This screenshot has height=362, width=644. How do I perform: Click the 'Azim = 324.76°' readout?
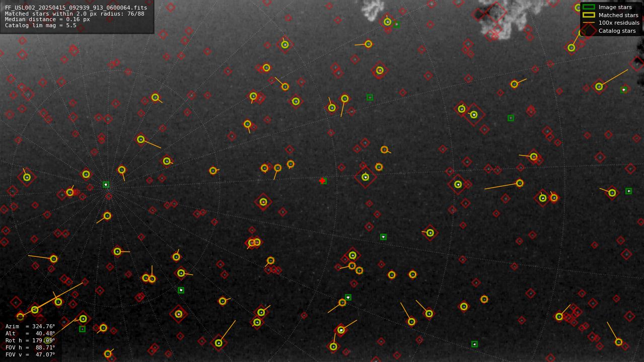point(30,327)
